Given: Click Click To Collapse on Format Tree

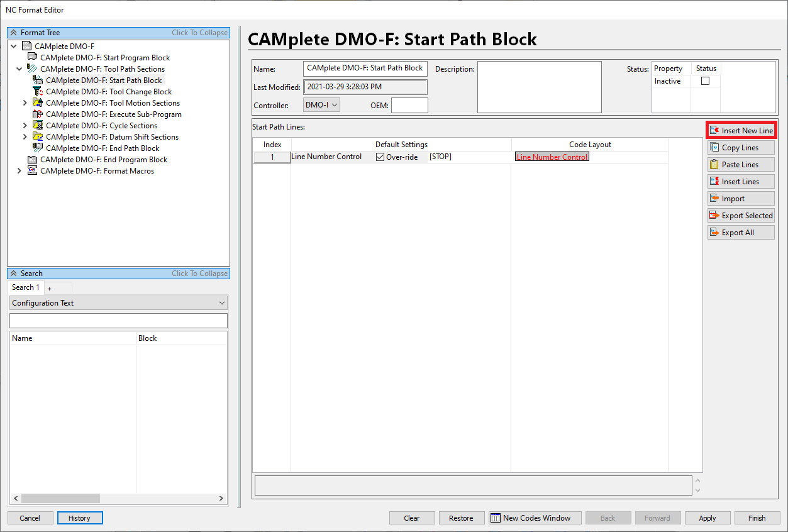Looking at the screenshot, I should tap(199, 33).
